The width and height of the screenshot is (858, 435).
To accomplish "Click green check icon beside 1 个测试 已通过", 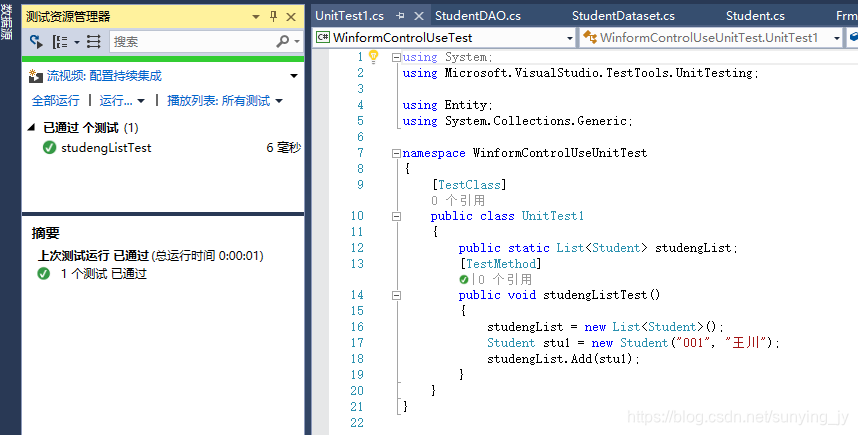I will (43, 274).
